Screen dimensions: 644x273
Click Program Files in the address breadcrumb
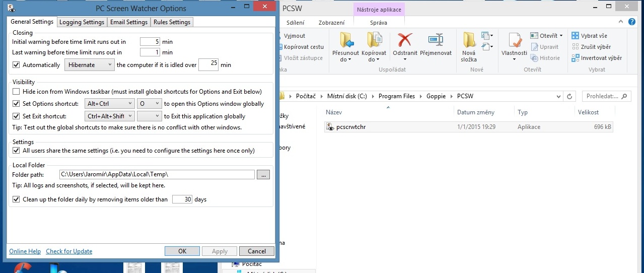tap(397, 96)
